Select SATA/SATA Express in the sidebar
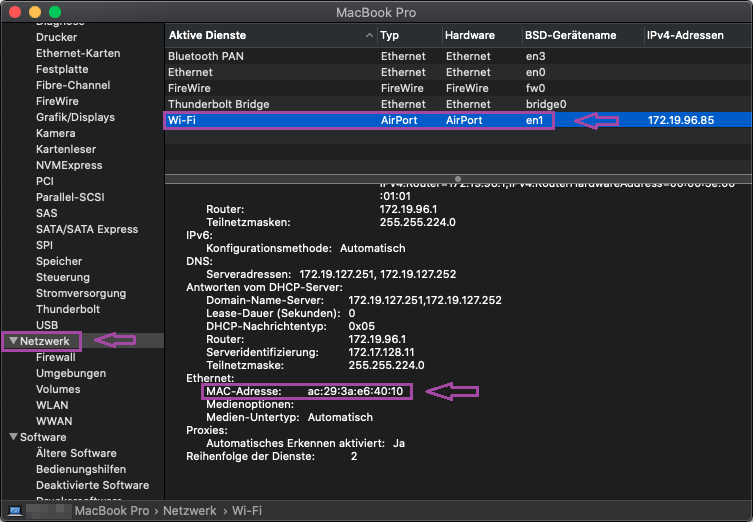The width and height of the screenshot is (753, 522). pyautogui.click(x=87, y=229)
